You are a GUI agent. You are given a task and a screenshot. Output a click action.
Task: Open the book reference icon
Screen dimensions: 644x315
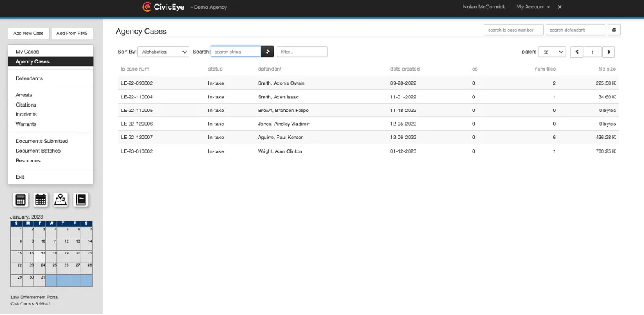point(81,199)
